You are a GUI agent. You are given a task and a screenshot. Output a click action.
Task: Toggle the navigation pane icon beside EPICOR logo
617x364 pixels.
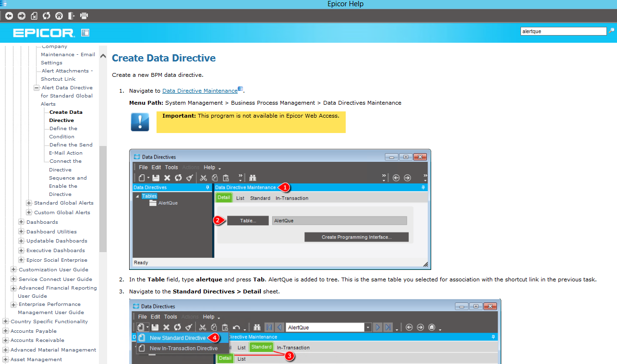(x=85, y=33)
